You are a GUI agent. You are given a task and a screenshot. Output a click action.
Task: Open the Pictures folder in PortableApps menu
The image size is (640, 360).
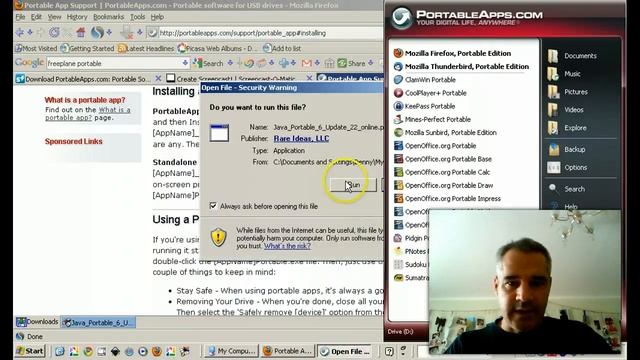tap(568, 92)
